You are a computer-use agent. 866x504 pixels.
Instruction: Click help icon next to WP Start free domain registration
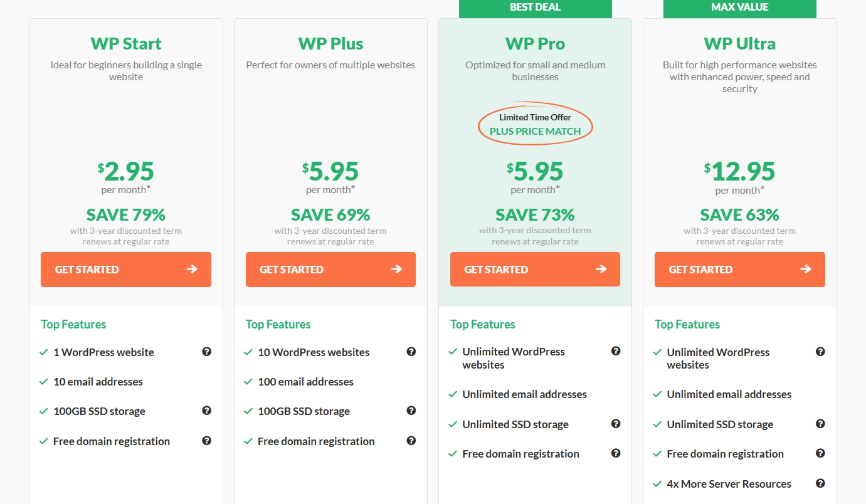click(x=206, y=441)
